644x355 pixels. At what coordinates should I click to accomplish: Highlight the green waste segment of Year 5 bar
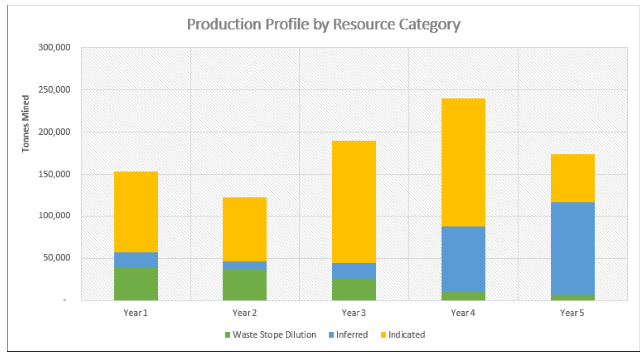tap(572, 298)
